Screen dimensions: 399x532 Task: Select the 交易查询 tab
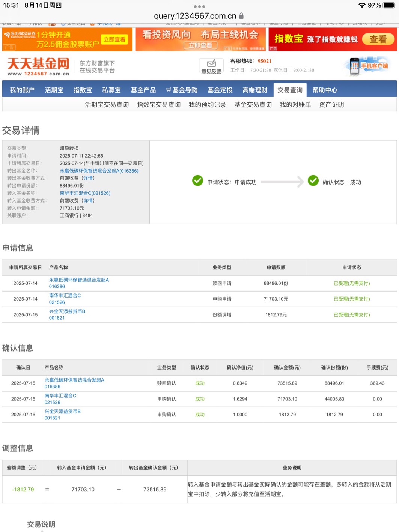(290, 90)
